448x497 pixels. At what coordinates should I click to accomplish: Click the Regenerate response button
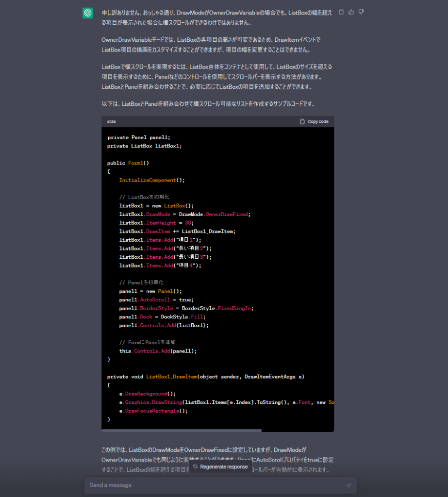tap(220, 466)
